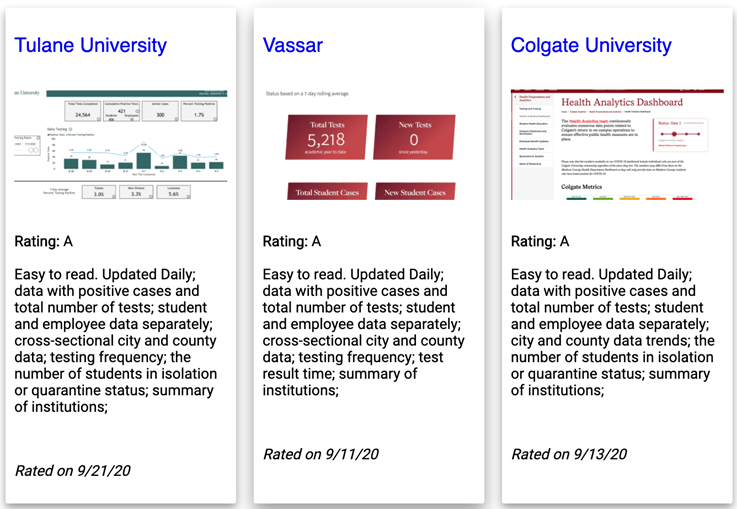Click the Tulane dashboard preview image
The height and width of the screenshot is (509, 737).
tap(121, 144)
